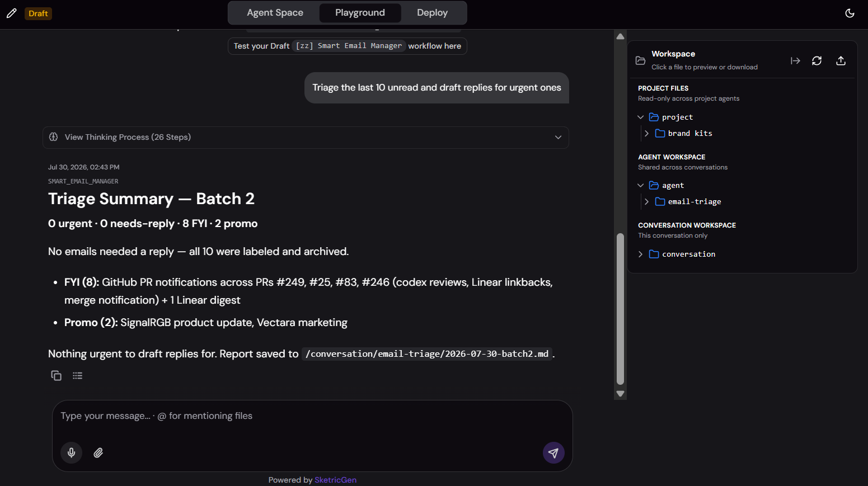This screenshot has height=486, width=868.
Task: Expand the conversation folder
Action: [x=641, y=254]
